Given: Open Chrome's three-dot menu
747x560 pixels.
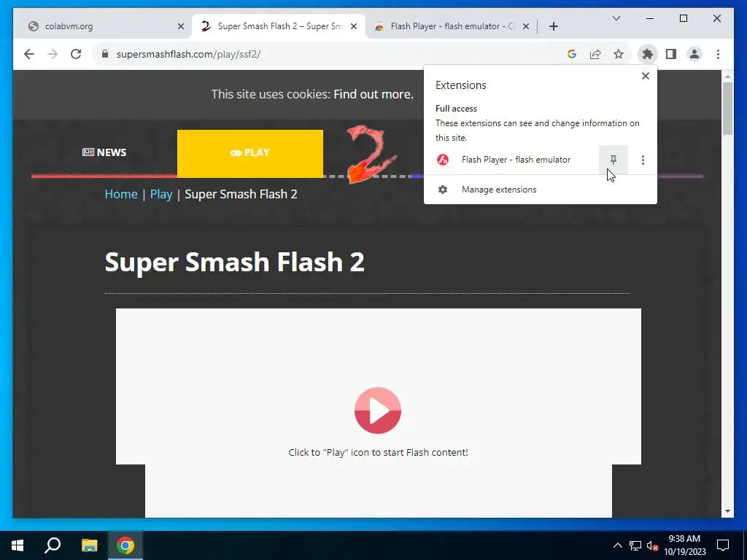Looking at the screenshot, I should 718,54.
